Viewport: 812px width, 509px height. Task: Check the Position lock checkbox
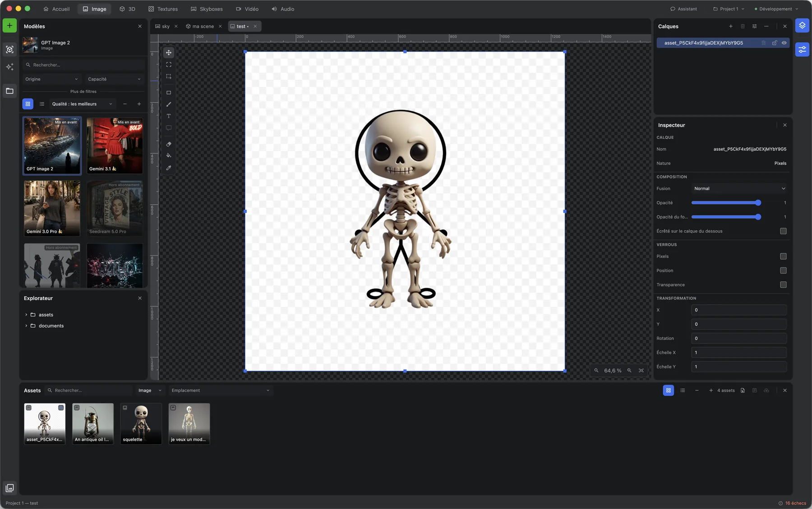[x=783, y=271]
